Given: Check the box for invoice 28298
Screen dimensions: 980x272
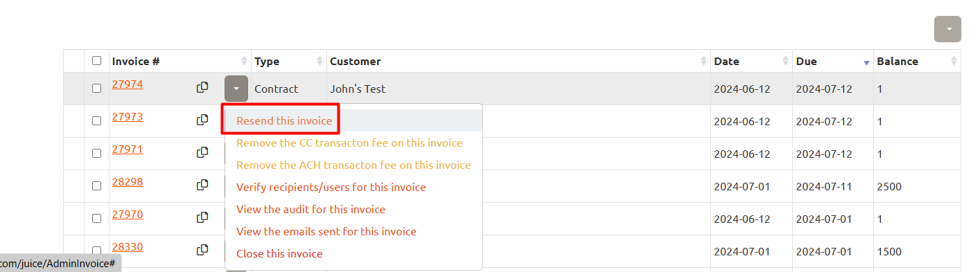Looking at the screenshot, I should click(96, 185).
